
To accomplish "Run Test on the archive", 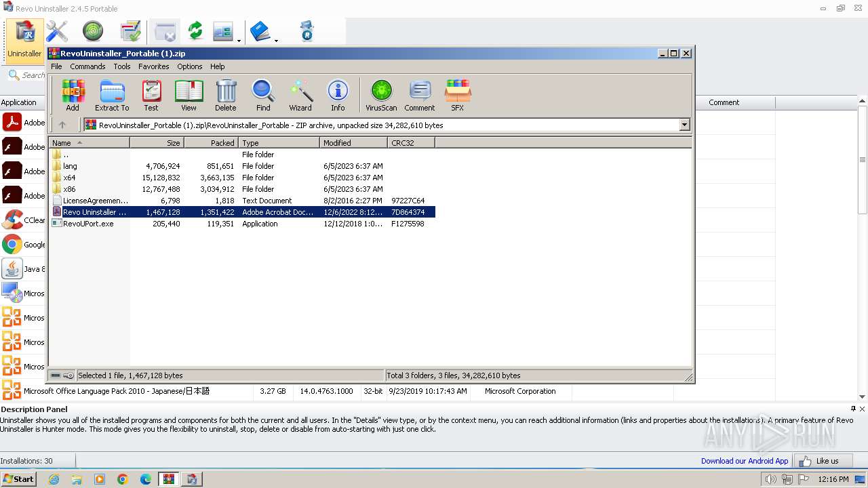I will 151,95.
